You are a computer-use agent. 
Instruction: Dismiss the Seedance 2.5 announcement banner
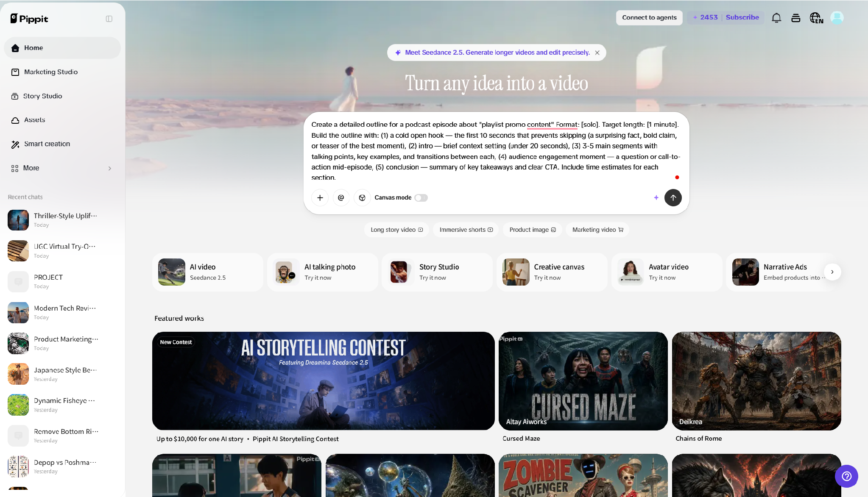(597, 53)
